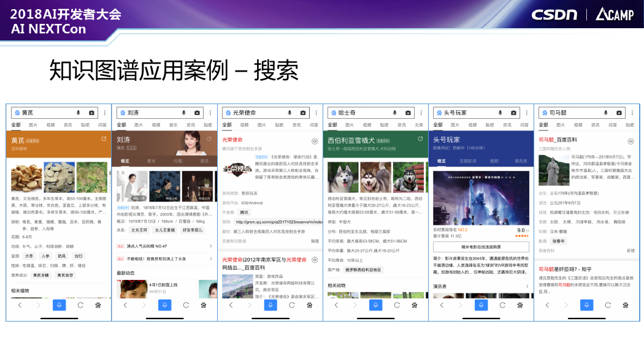Tap the 黄芪多糖 tag
This screenshot has height=362, width=644.
click(x=41, y=275)
